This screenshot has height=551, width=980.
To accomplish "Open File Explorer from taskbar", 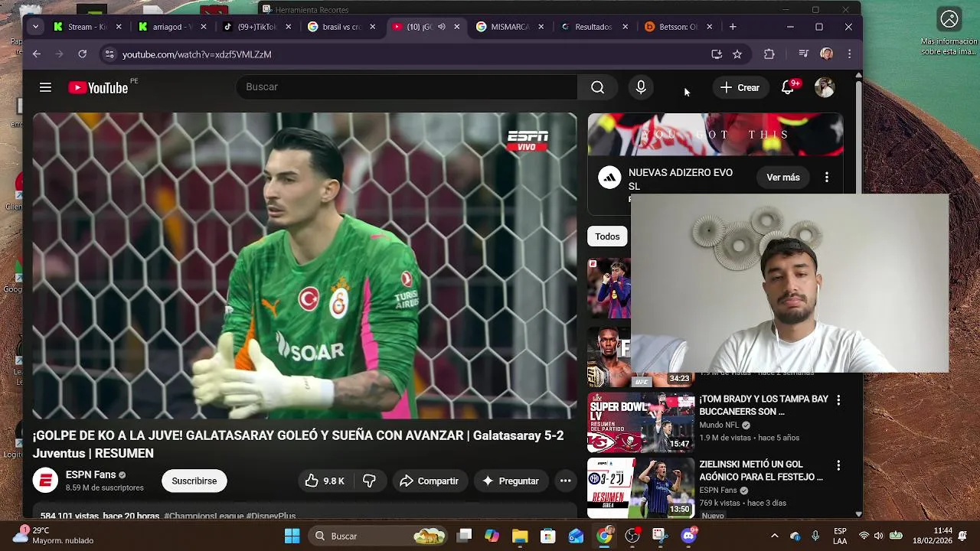I will click(520, 536).
